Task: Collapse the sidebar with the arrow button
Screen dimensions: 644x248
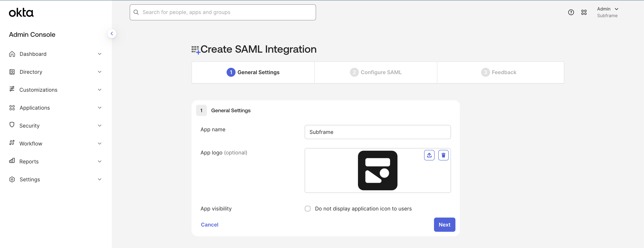Action: point(112,34)
